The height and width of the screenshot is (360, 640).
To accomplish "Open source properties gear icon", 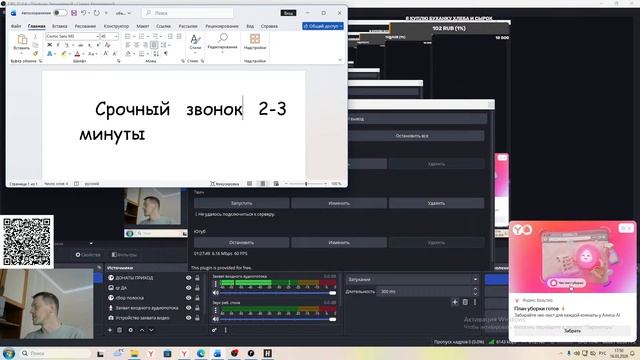I will pyautogui.click(x=131, y=330).
